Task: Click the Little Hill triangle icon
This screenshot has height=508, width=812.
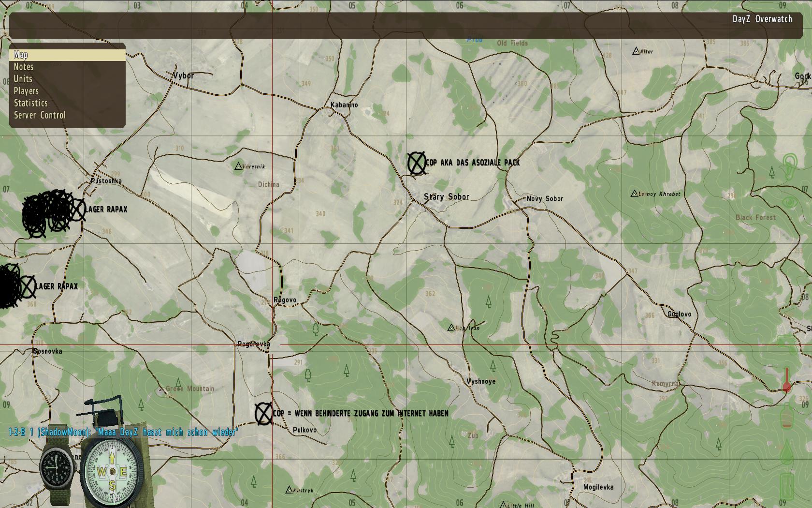Action: click(503, 505)
